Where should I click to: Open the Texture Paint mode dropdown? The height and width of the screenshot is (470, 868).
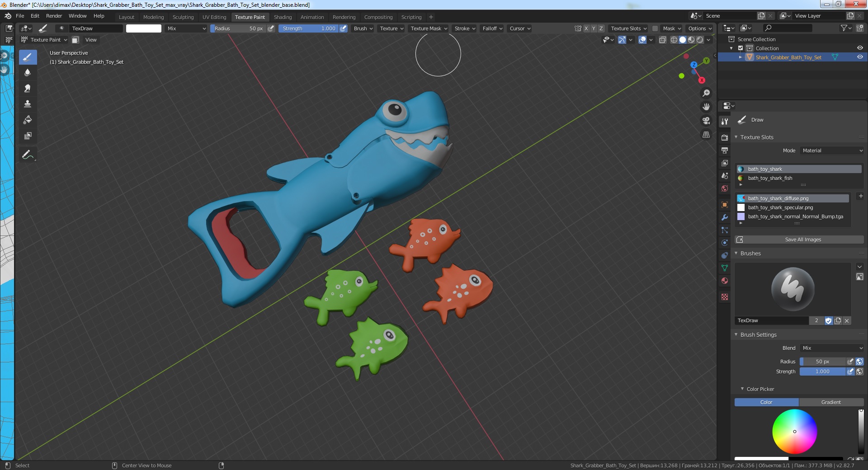click(45, 40)
